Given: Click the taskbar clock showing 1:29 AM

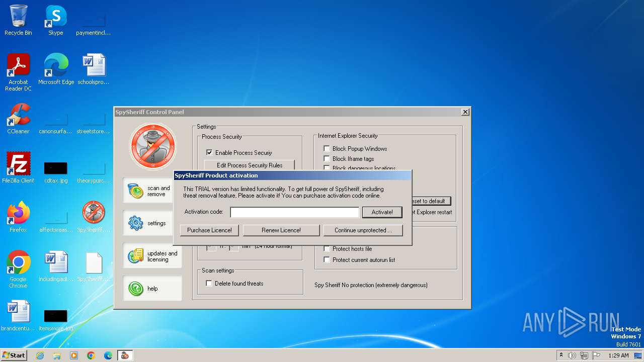Looking at the screenshot, I should 618,355.
